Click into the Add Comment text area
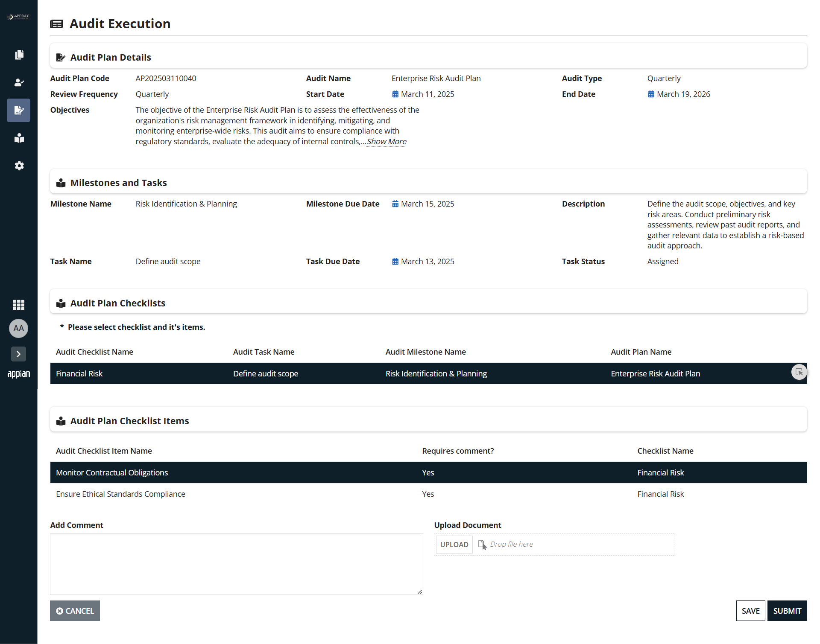Image resolution: width=820 pixels, height=644 pixels. (x=237, y=564)
